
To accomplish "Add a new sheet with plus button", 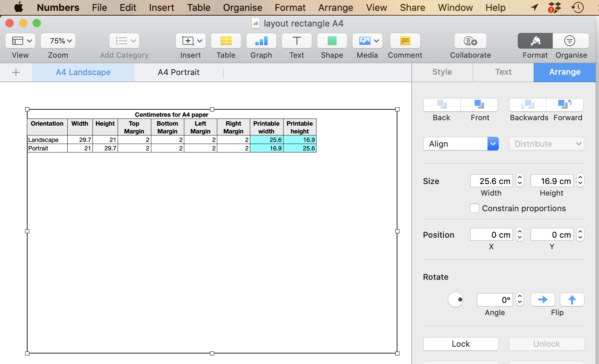I will click(x=16, y=72).
